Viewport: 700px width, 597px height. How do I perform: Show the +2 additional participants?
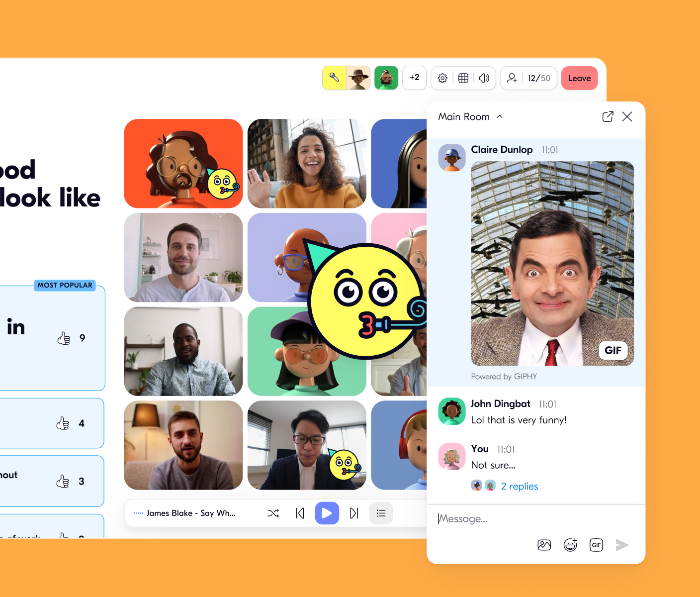point(415,78)
